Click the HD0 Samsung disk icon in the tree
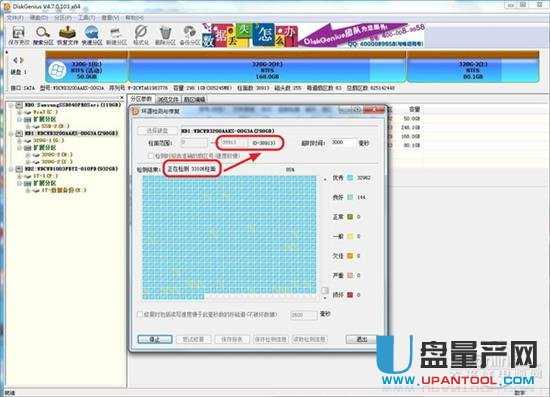550x397 pixels. [x=19, y=105]
